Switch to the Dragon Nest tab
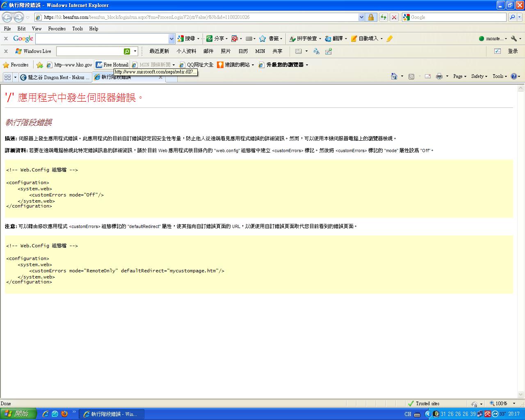 (x=55, y=77)
